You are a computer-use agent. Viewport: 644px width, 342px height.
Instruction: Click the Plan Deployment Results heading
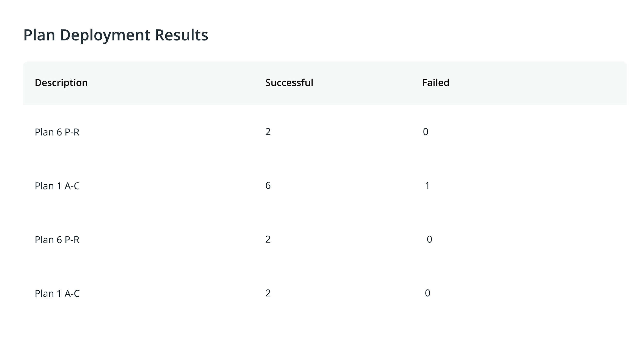click(x=116, y=35)
